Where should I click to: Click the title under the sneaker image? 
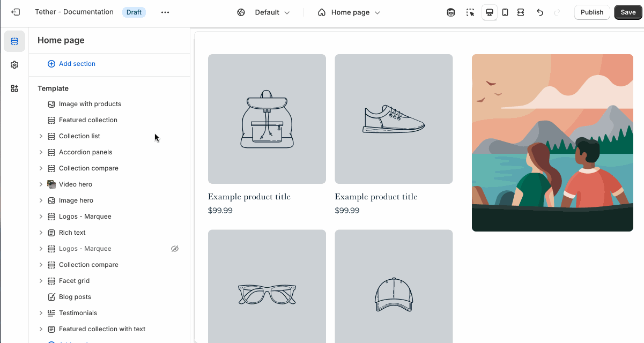tap(376, 197)
